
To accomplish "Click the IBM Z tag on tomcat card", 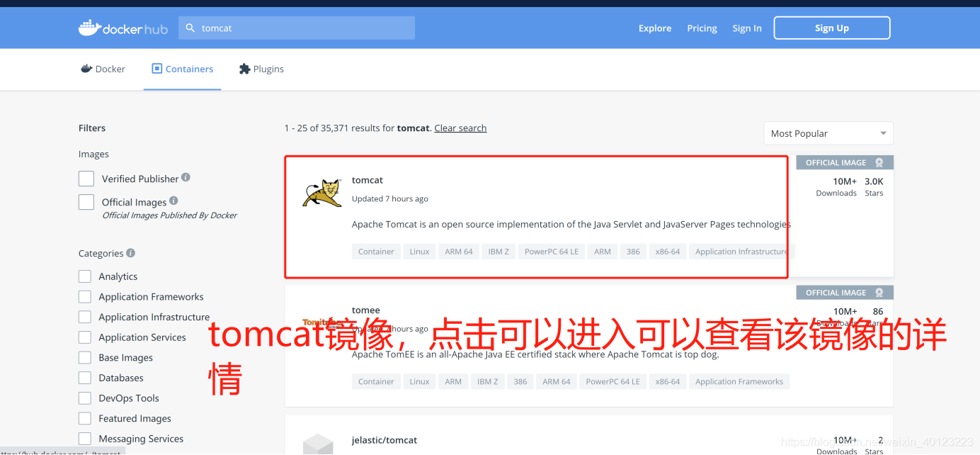I will [498, 252].
